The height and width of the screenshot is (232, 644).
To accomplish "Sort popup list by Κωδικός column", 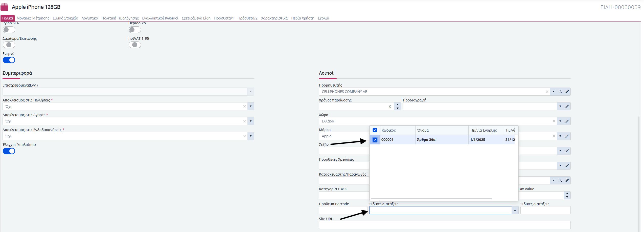I will pyautogui.click(x=397, y=130).
